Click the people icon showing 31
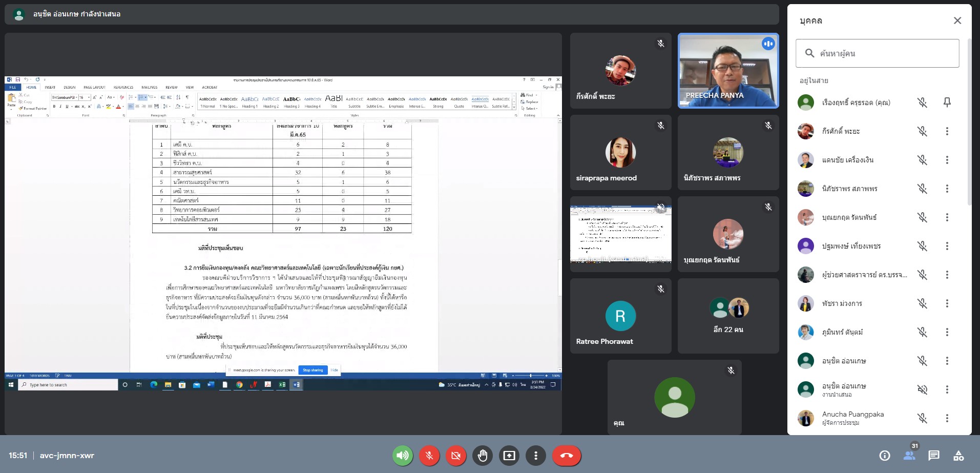The width and height of the screenshot is (980, 473). [x=909, y=456]
